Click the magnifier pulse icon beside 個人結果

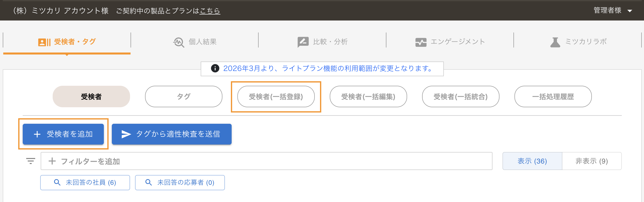point(179,42)
